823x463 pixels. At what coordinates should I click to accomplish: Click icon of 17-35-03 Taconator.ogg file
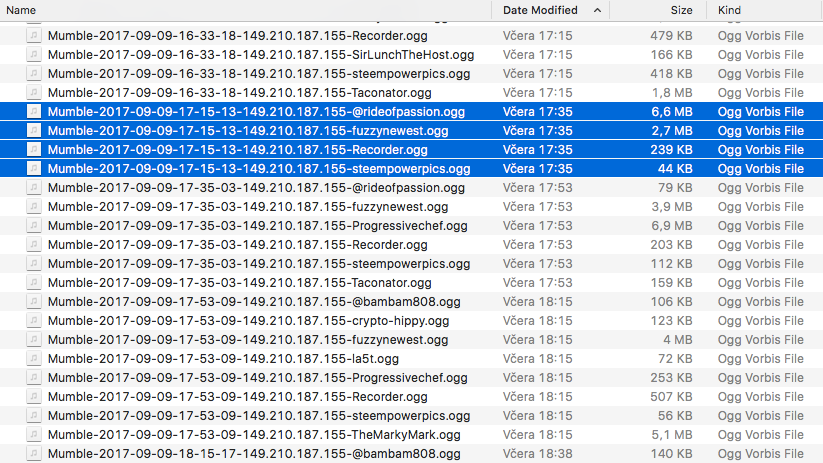pos(34,282)
